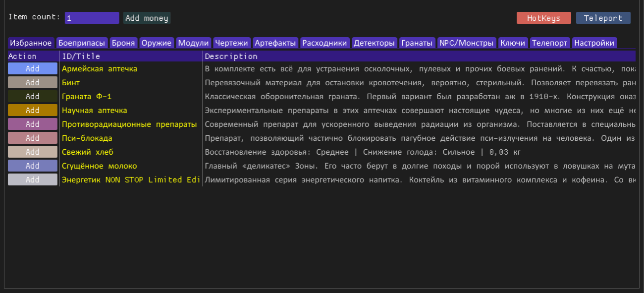Add Противорадиационные препараты item
644x293 pixels.
tap(33, 124)
